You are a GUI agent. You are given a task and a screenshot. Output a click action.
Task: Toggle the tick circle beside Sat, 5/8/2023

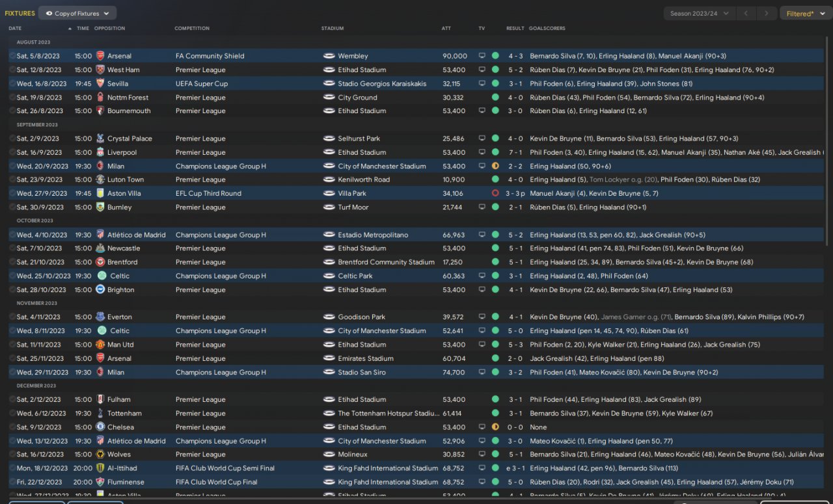pos(12,56)
